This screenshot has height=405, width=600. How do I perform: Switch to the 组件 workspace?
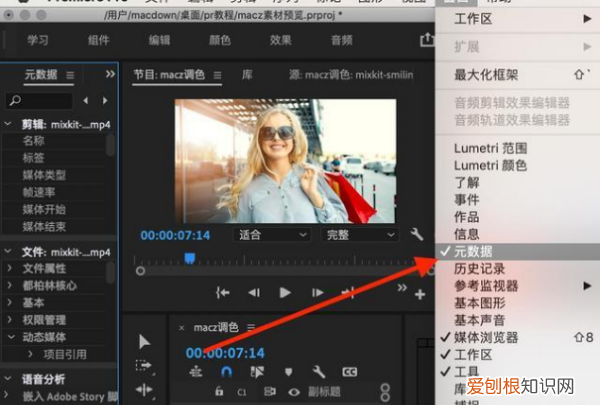(x=99, y=40)
